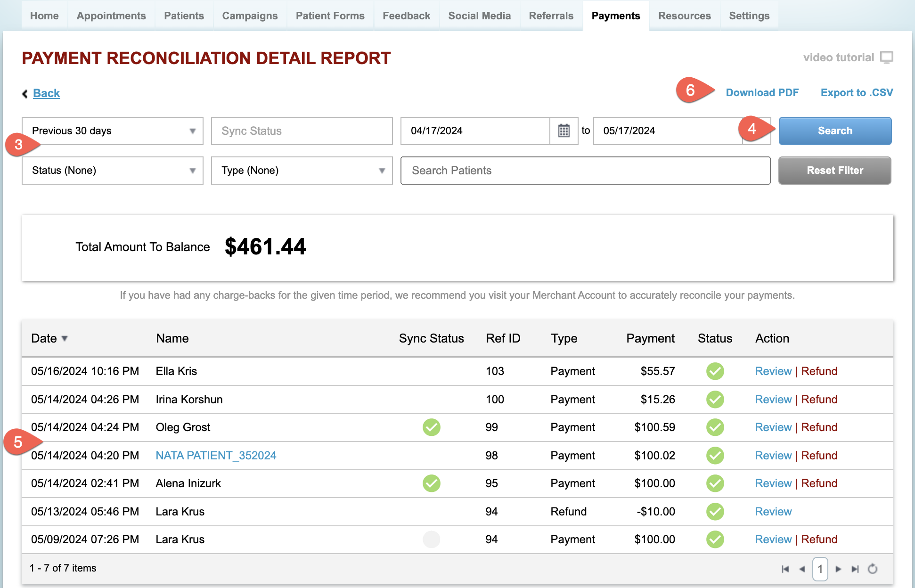Refund Alena Inizurk payment
915x588 pixels.
pyautogui.click(x=819, y=483)
